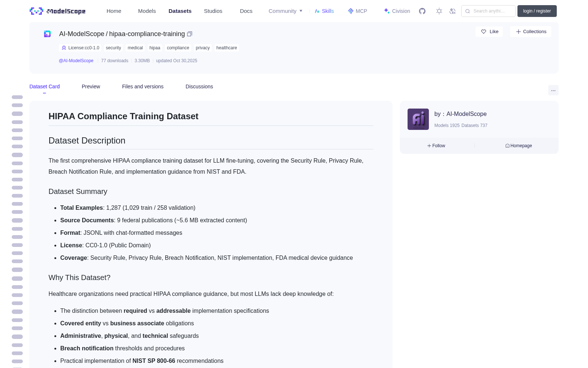Click AI-ModelScope in the dataset path title
588x368 pixels.
(82, 34)
